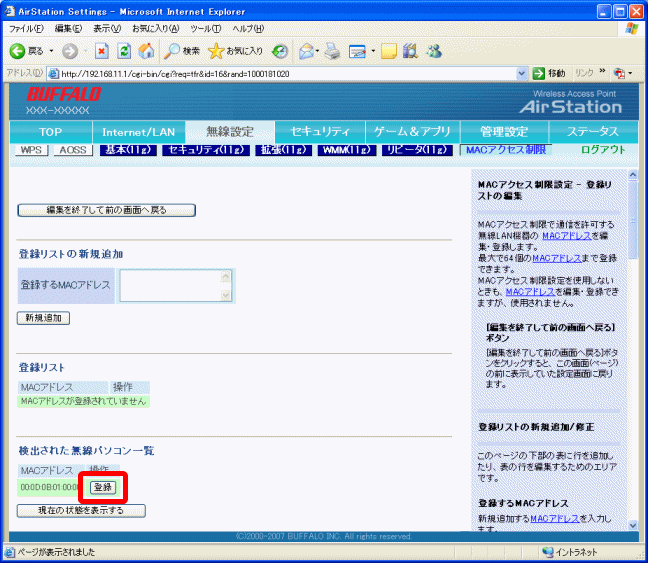This screenshot has width=648, height=563.
Task: Click the toolbar extension icon after リンク
Action: (x=619, y=74)
